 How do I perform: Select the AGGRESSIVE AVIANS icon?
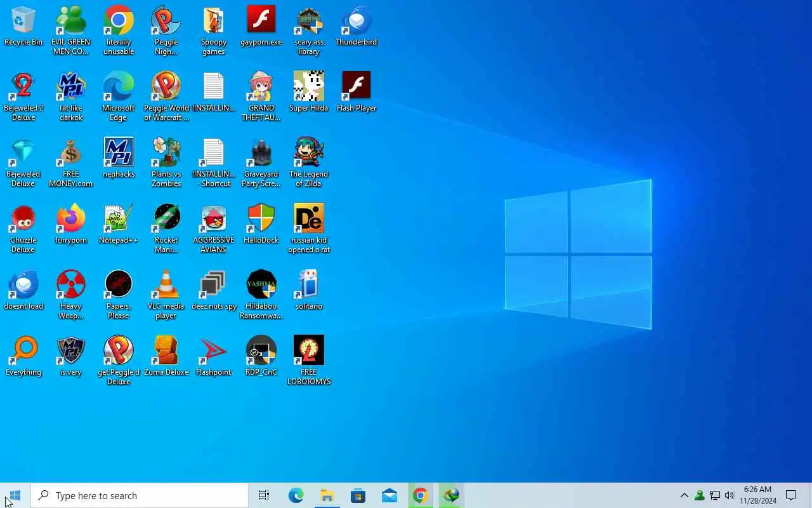(x=214, y=229)
